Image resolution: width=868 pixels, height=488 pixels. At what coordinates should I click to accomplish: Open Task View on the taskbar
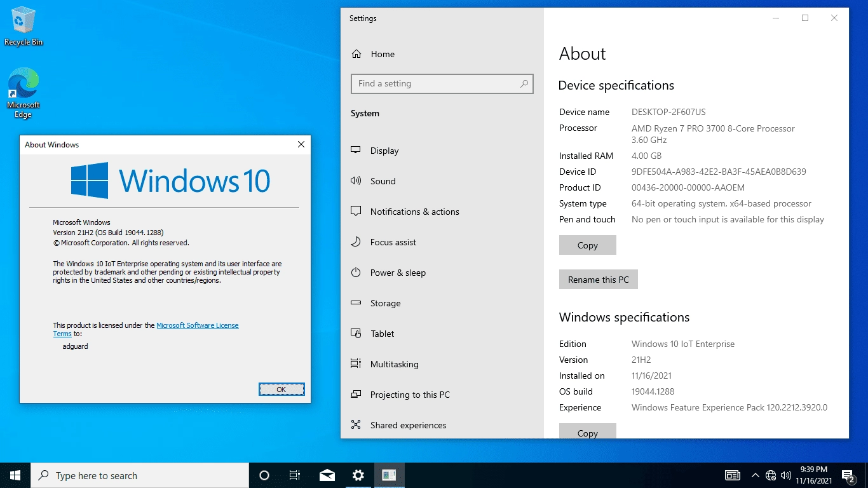pyautogui.click(x=295, y=475)
